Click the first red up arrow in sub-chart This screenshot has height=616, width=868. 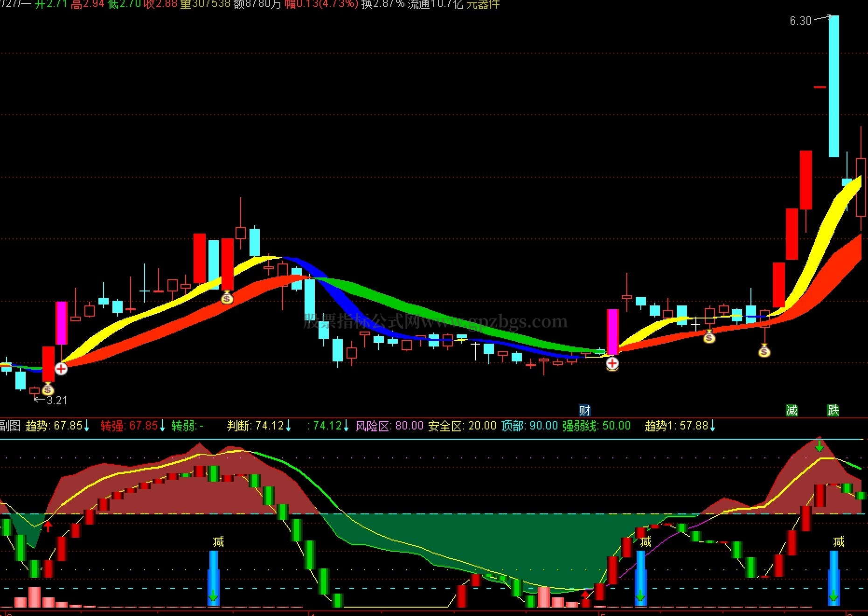coord(48,527)
